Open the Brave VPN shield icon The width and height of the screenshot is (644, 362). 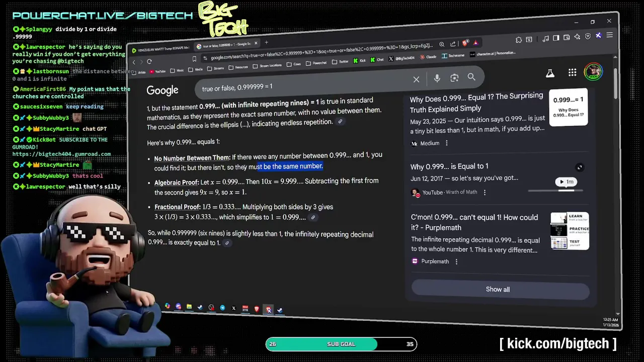click(x=588, y=36)
